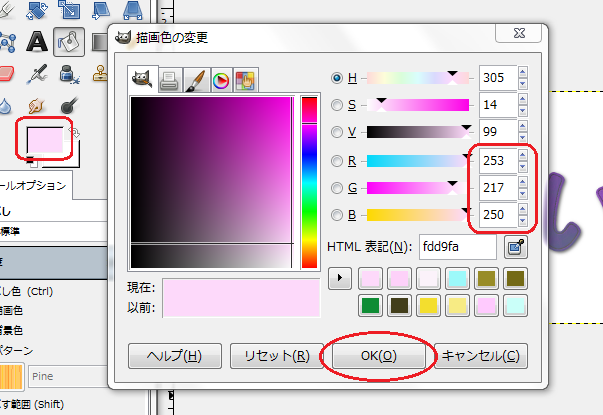This screenshot has width=603, height=415.
Task: Open the foreground color swatch in toolbox
Action: coord(45,140)
